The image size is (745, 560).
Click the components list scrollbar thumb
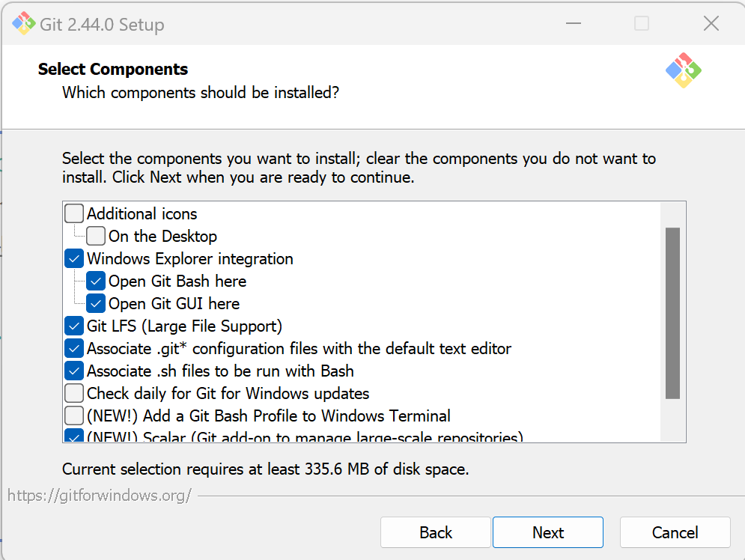coord(672,313)
